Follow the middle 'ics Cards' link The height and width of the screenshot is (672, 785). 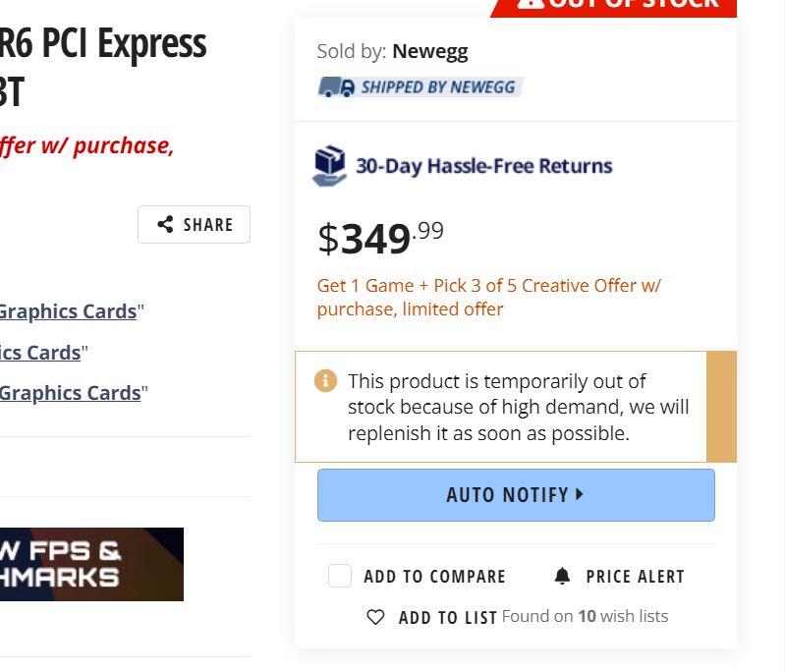point(40,353)
